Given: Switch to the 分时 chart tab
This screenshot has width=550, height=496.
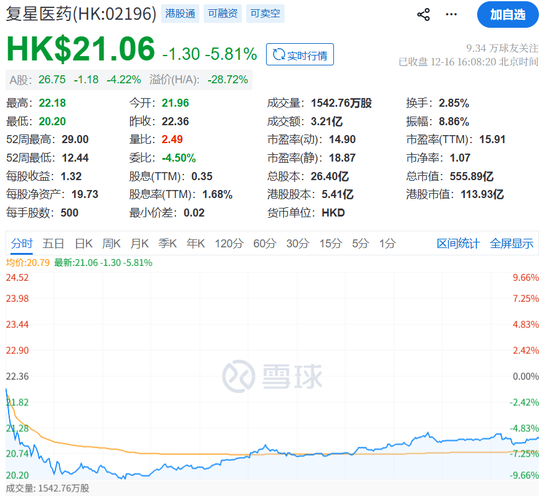Looking at the screenshot, I should pyautogui.click(x=22, y=243).
